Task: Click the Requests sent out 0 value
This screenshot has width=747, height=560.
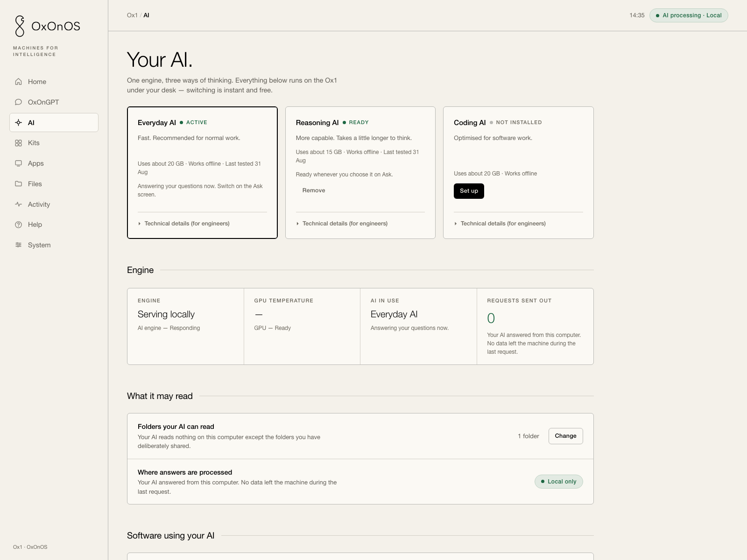Action: pos(491,318)
